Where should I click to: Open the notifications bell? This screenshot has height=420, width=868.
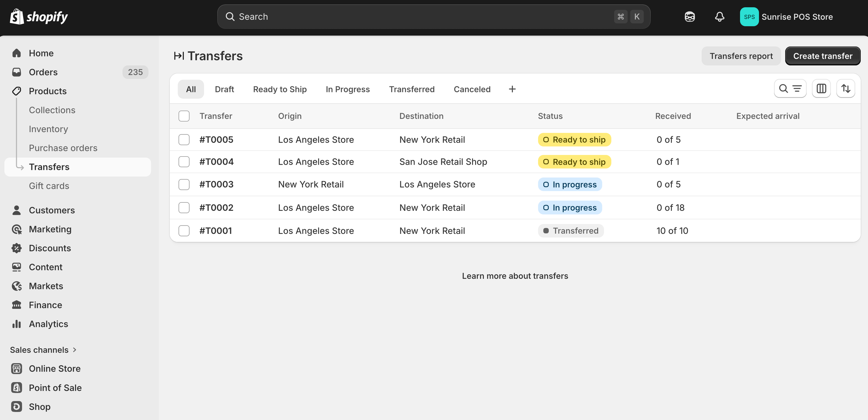(719, 17)
